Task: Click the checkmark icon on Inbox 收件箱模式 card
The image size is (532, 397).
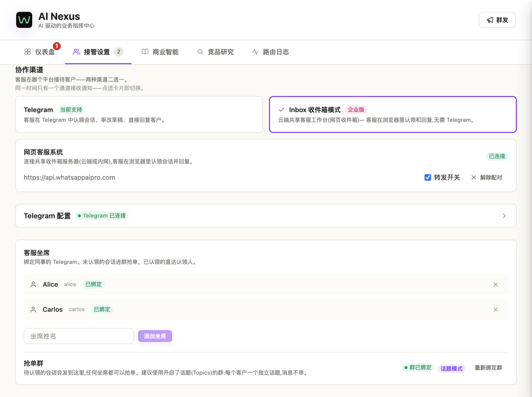Action: click(x=282, y=110)
